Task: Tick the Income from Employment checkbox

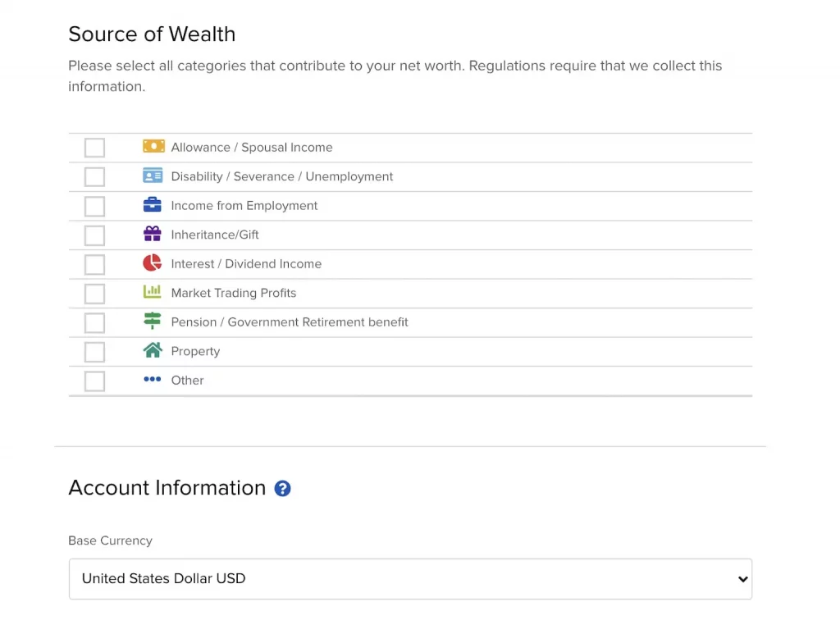Action: pos(95,206)
